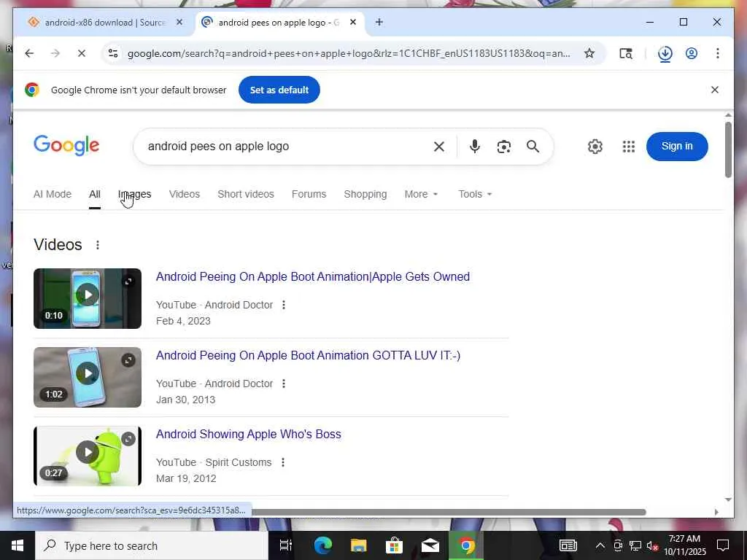Open options for first Android Doctor video
747x560 pixels.
[284, 305]
